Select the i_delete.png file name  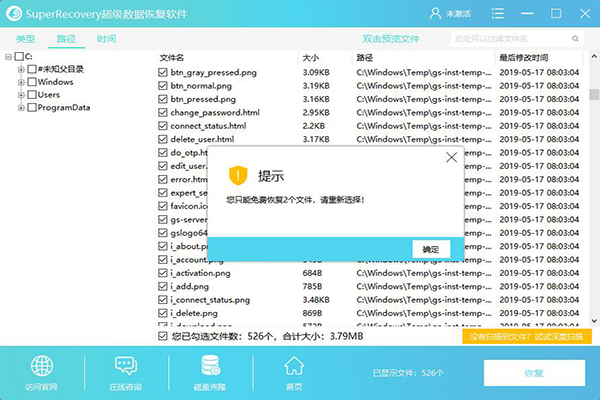click(x=194, y=313)
